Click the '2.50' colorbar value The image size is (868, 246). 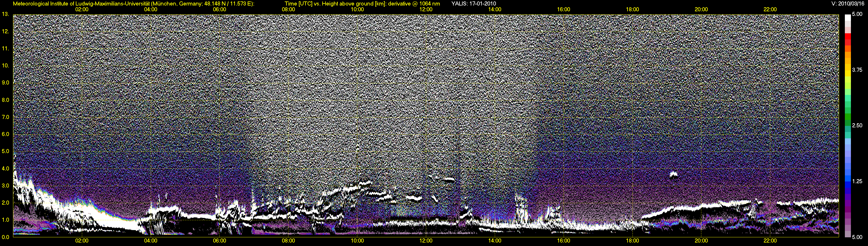(857, 125)
